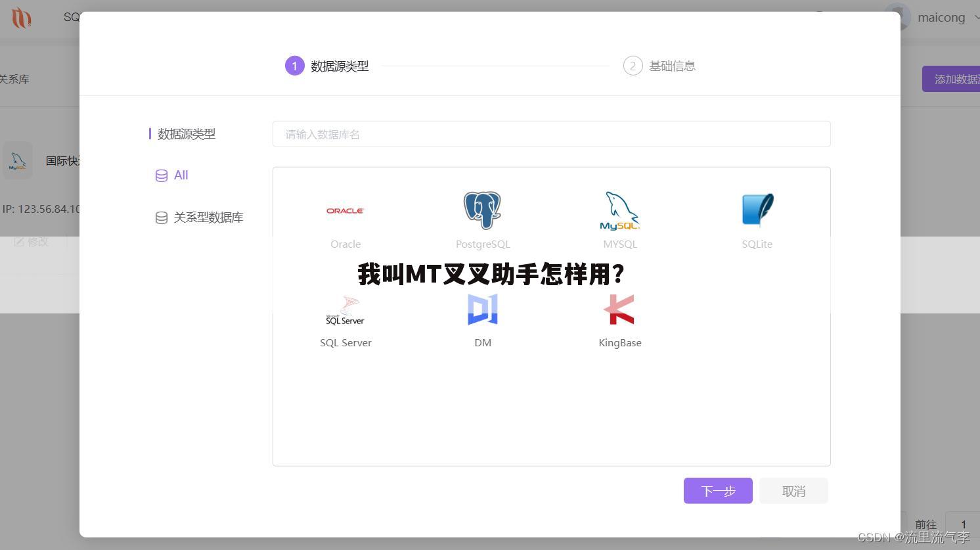The height and width of the screenshot is (550, 980).
Task: Click the MySQL icon on background data source card
Action: click(x=18, y=160)
